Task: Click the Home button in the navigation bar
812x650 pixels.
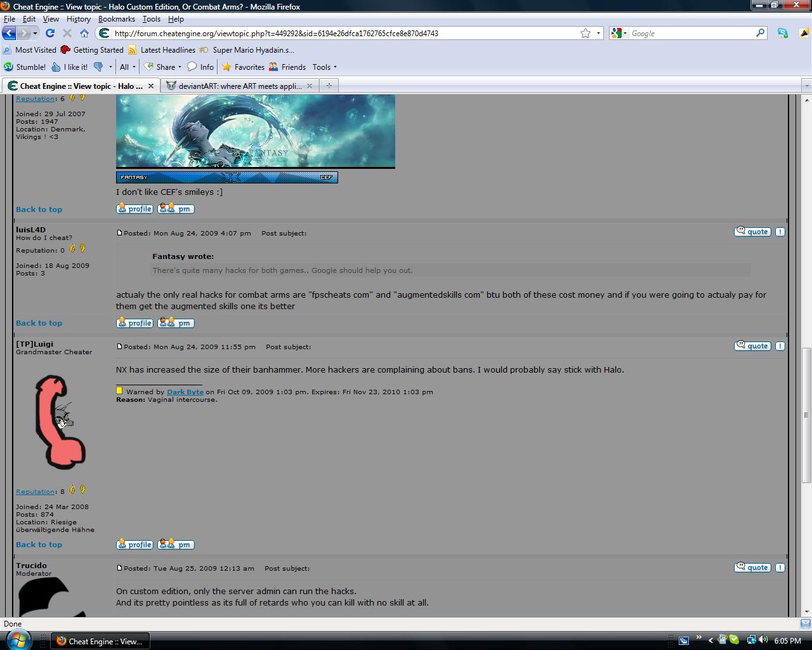Action: click(x=84, y=33)
